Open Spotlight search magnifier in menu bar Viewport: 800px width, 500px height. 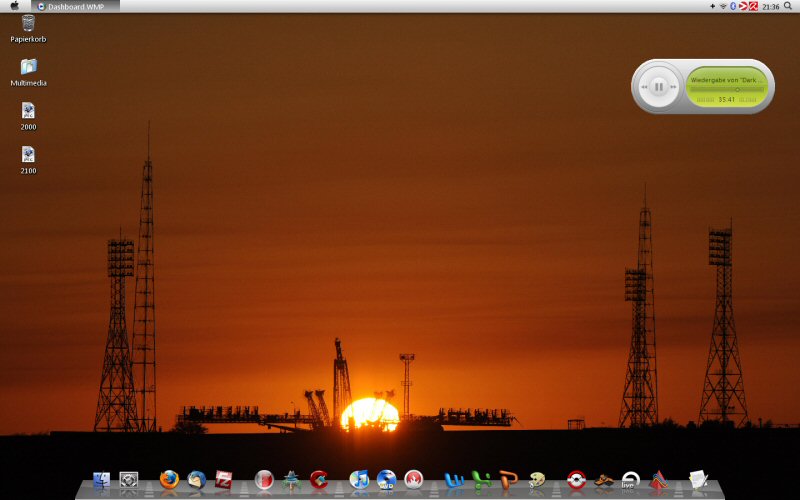pyautogui.click(x=789, y=6)
